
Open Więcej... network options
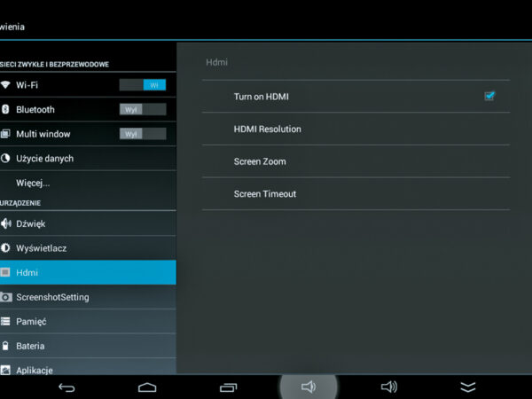[33, 183]
